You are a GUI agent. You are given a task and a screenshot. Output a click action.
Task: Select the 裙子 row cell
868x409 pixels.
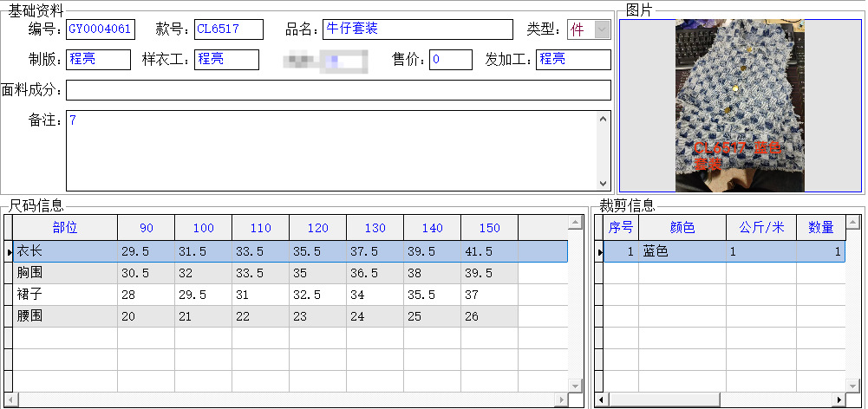pos(65,295)
